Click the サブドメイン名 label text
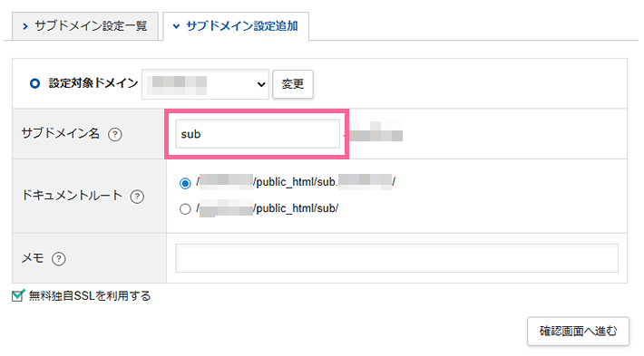Image resolution: width=644 pixels, height=356 pixels. (61, 134)
